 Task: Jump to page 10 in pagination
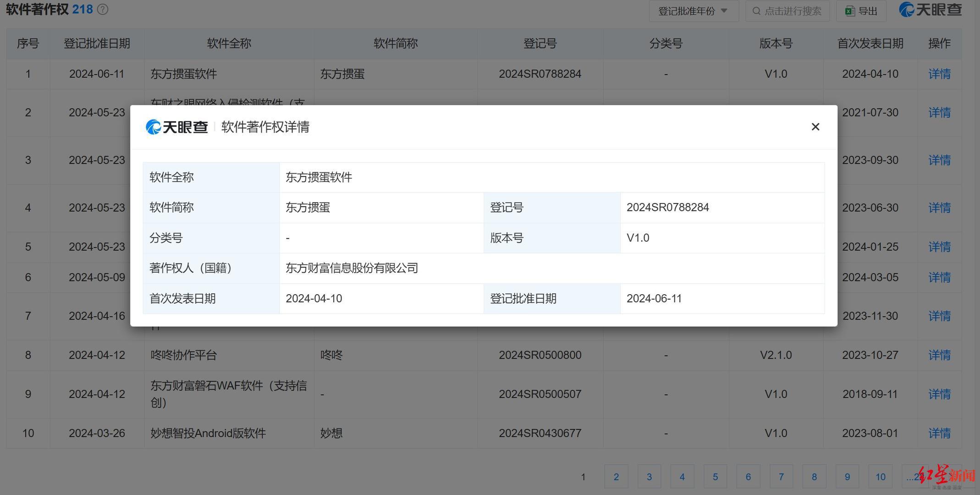pyautogui.click(x=880, y=477)
